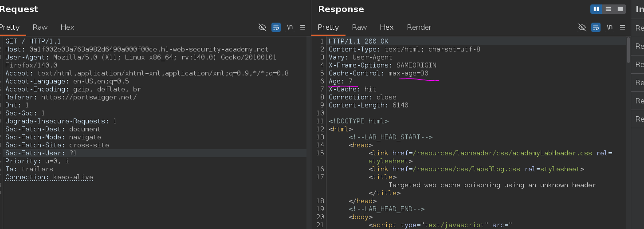Select combined tabbed layout icon

click(620, 9)
